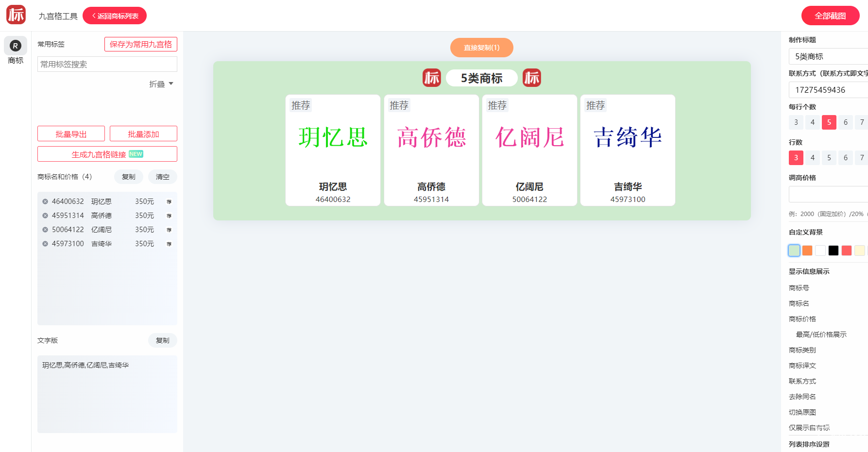Set 每行个数 to 3

pyautogui.click(x=796, y=122)
